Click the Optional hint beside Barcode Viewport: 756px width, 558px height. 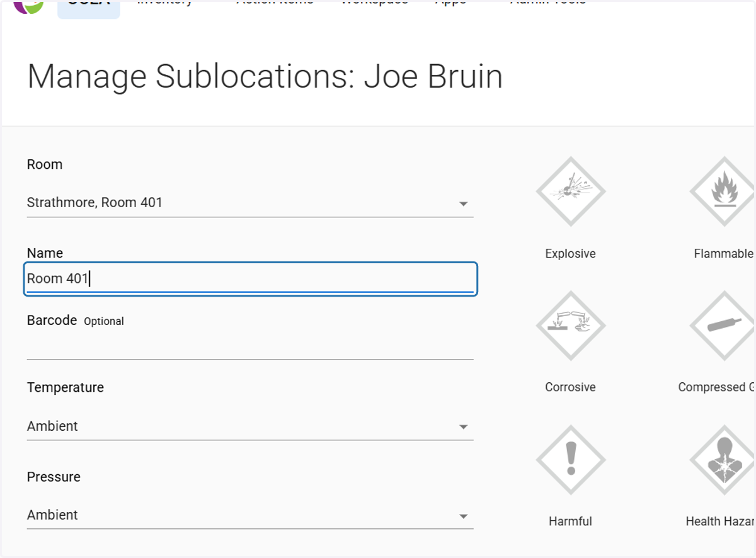coord(104,321)
